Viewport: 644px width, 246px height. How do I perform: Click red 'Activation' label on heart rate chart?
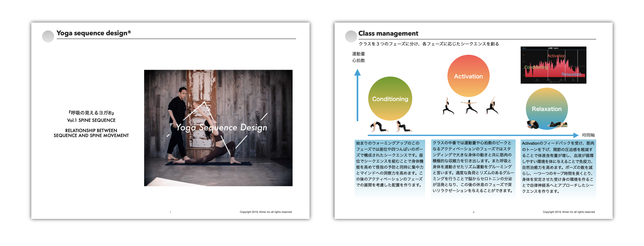(556, 56)
